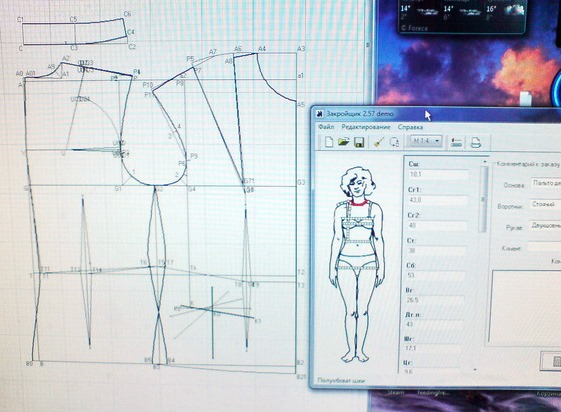Open the Редактирование menu

point(366,127)
